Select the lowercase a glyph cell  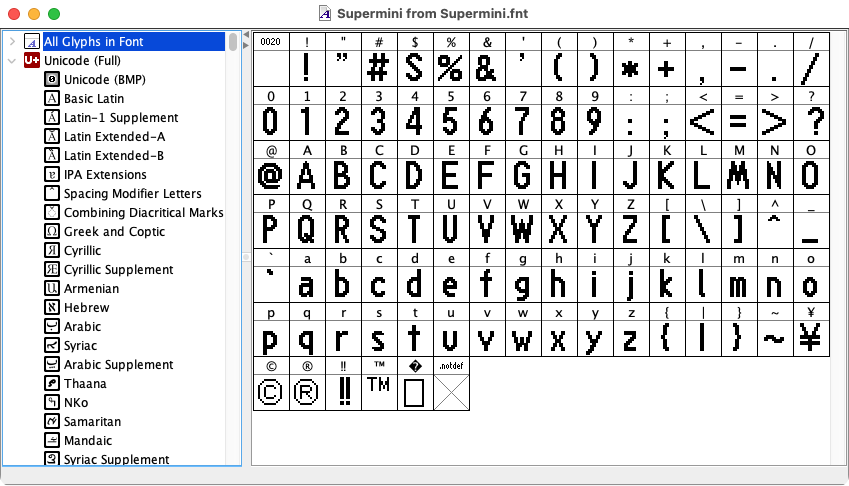pos(307,276)
